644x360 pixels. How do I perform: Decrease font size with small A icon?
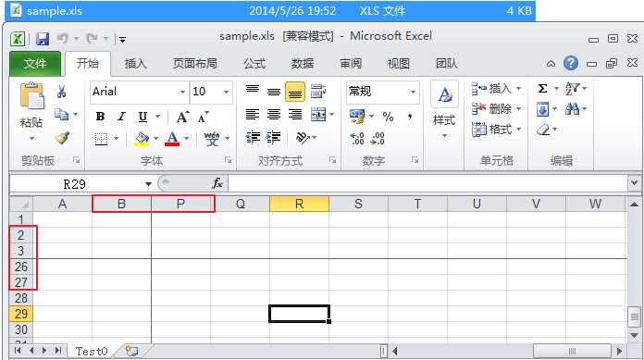coord(204,118)
